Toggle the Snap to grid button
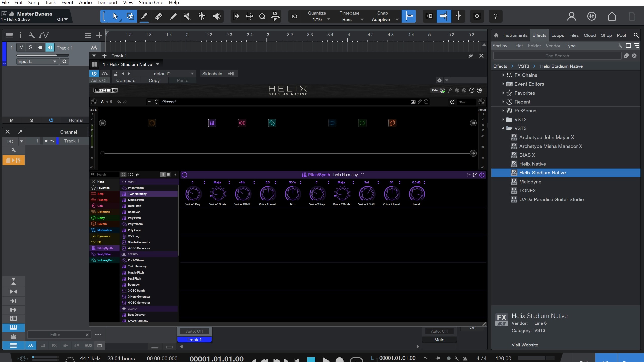Image resolution: width=644 pixels, height=362 pixels. pos(409,16)
